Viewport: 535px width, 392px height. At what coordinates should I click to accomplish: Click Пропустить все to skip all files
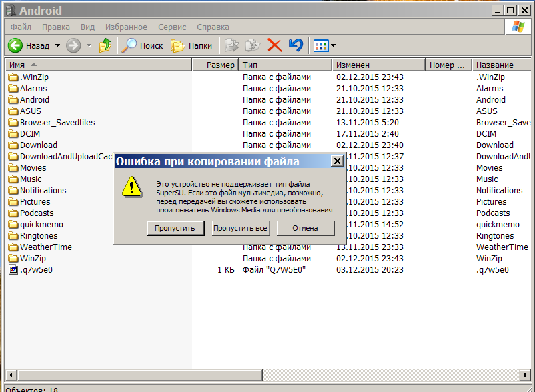(240, 228)
